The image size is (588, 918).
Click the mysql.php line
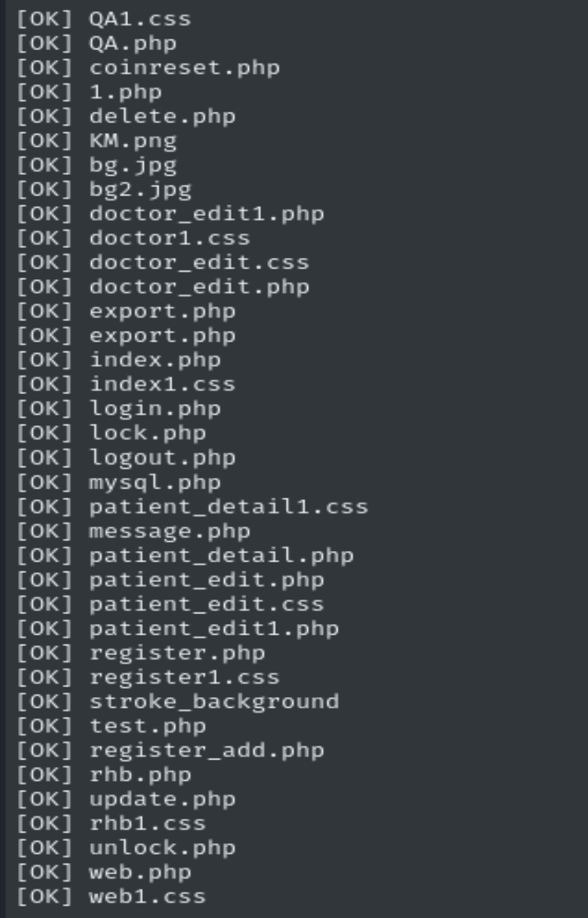pyautogui.click(x=155, y=483)
